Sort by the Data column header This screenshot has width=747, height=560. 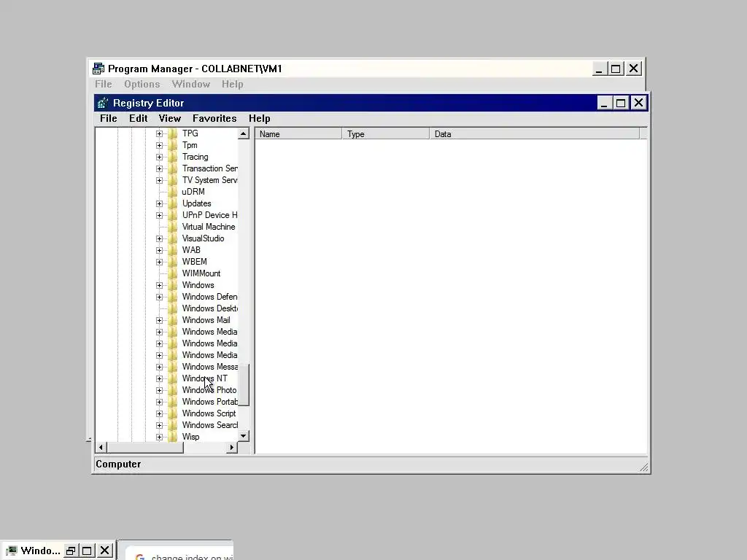click(x=534, y=134)
